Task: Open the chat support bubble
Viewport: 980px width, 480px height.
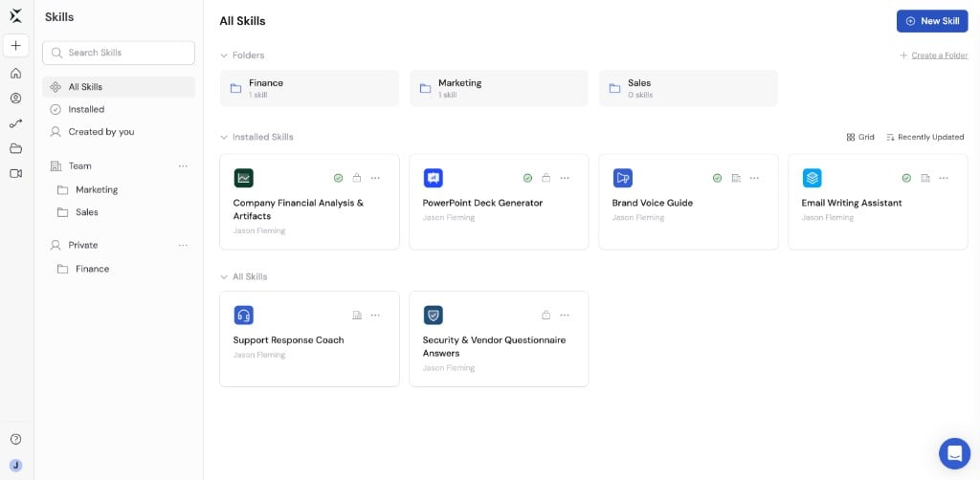Action: point(954,453)
